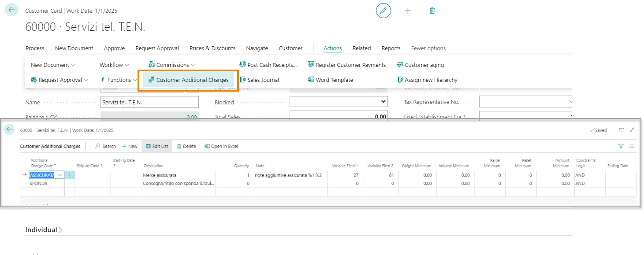Click the Edit List button
644x255 pixels.
pos(157,146)
